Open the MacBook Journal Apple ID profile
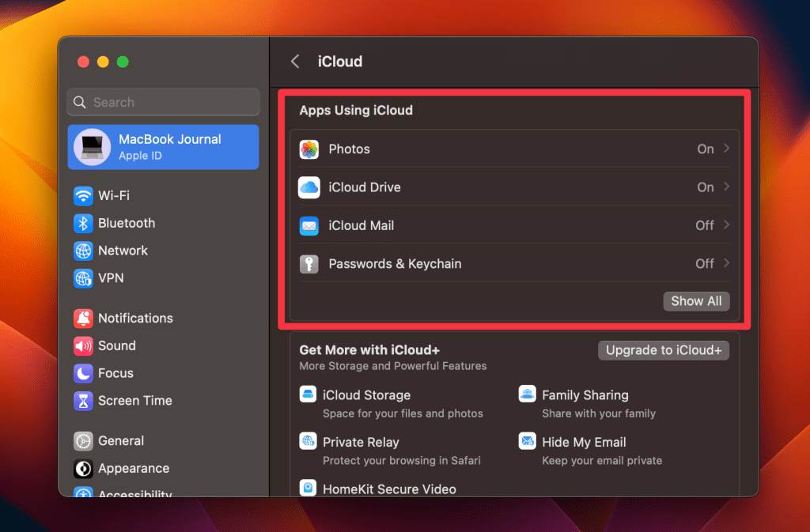Viewport: 810px width, 532px height. point(164,147)
